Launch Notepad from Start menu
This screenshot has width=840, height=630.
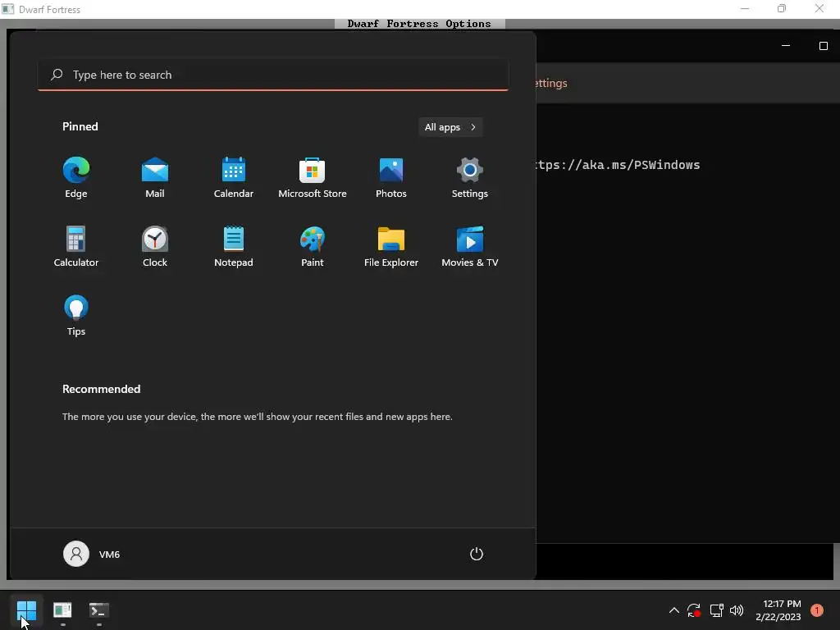[234, 246]
